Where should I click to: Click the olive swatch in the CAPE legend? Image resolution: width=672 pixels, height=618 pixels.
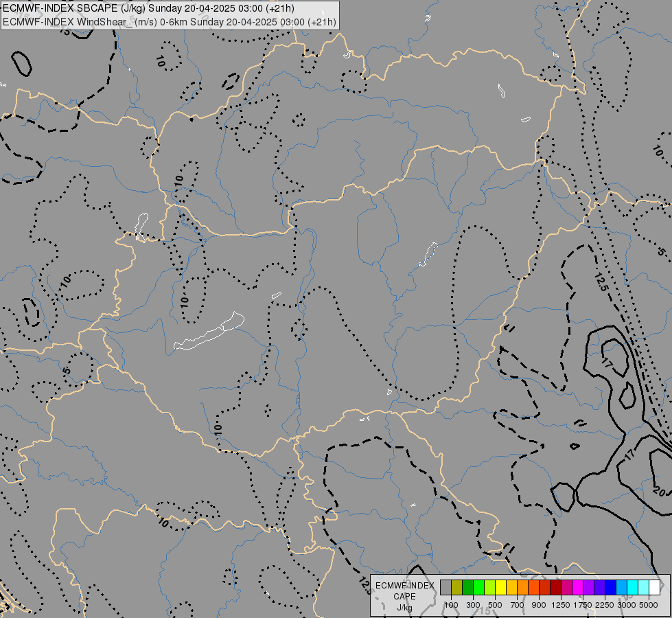tap(457, 588)
